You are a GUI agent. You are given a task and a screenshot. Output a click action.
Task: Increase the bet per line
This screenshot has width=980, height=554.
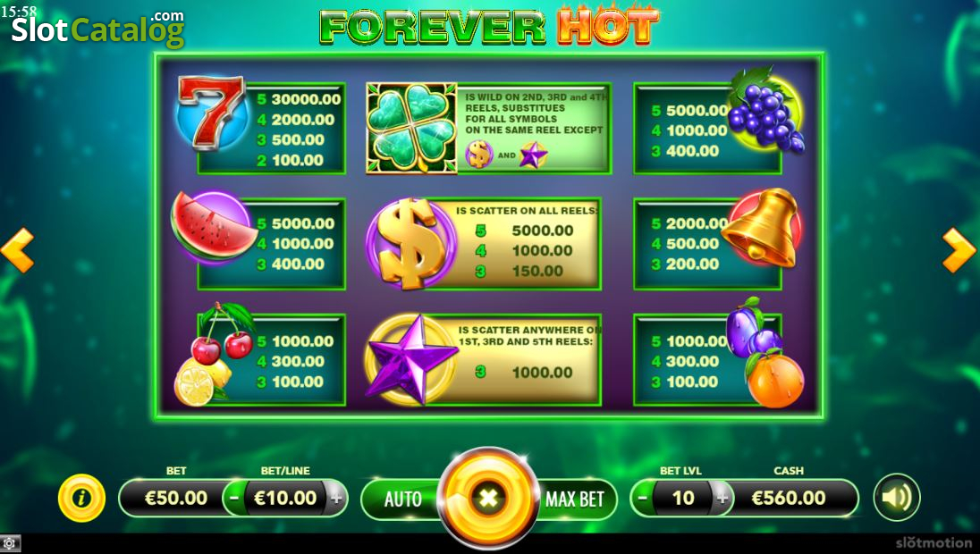point(336,499)
